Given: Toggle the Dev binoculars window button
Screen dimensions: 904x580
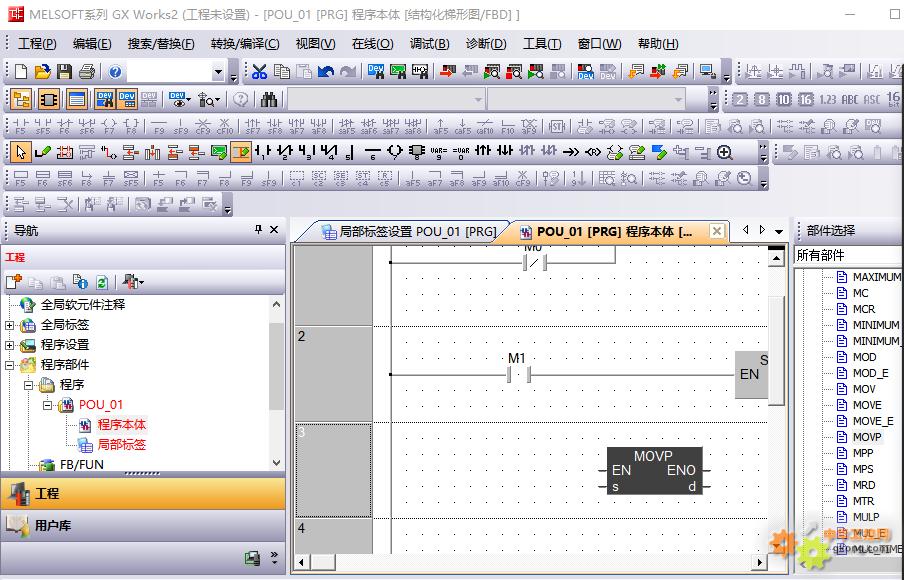Looking at the screenshot, I should [x=104, y=100].
